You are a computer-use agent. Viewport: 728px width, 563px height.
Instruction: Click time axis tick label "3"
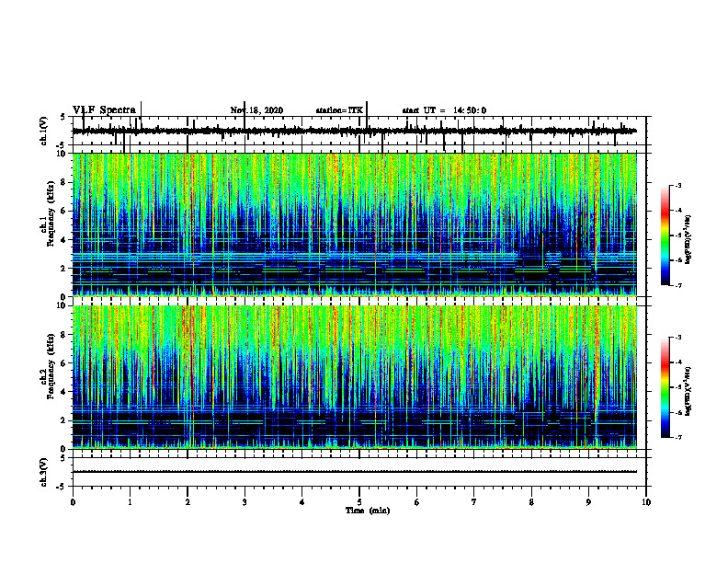tap(245, 502)
